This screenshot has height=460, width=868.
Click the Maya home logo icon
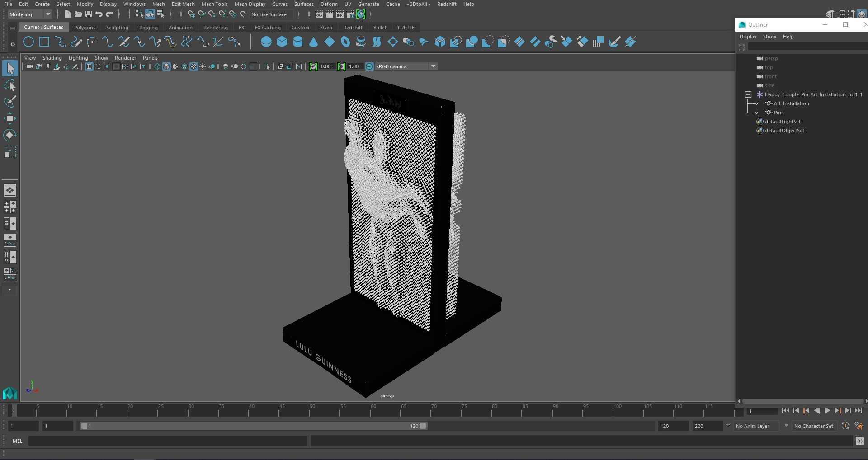pyautogui.click(x=9, y=393)
